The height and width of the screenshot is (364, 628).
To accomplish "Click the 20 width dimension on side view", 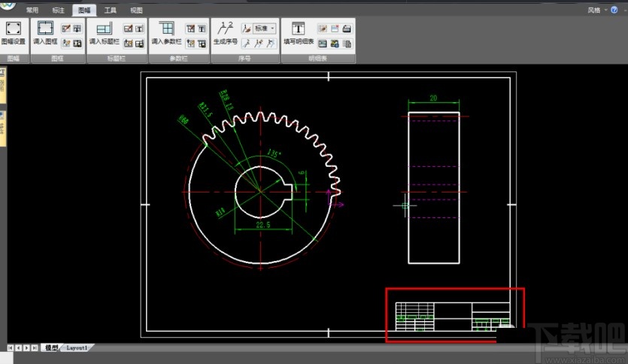I will click(x=434, y=98).
